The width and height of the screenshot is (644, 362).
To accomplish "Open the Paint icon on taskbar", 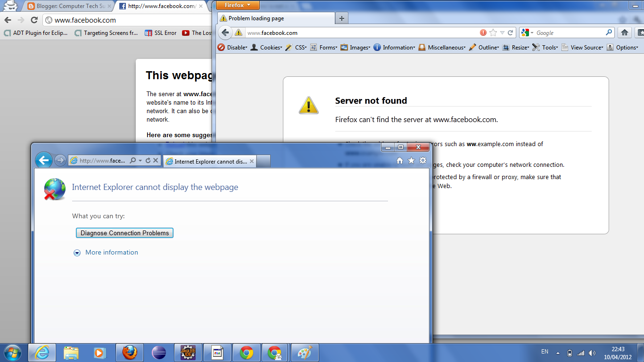I will (305, 353).
